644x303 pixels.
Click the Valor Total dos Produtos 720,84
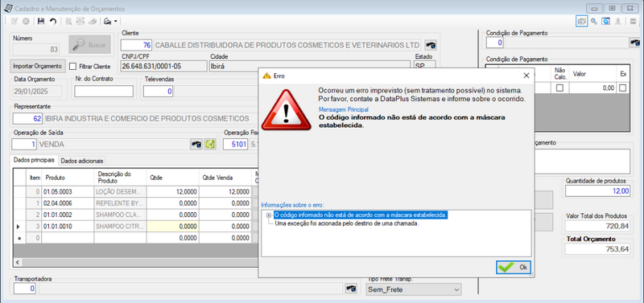coord(597,226)
